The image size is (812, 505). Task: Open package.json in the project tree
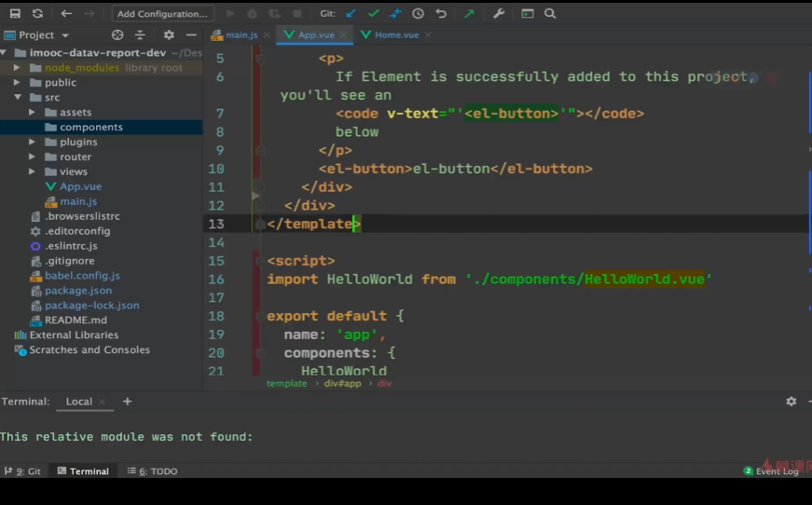[78, 291]
